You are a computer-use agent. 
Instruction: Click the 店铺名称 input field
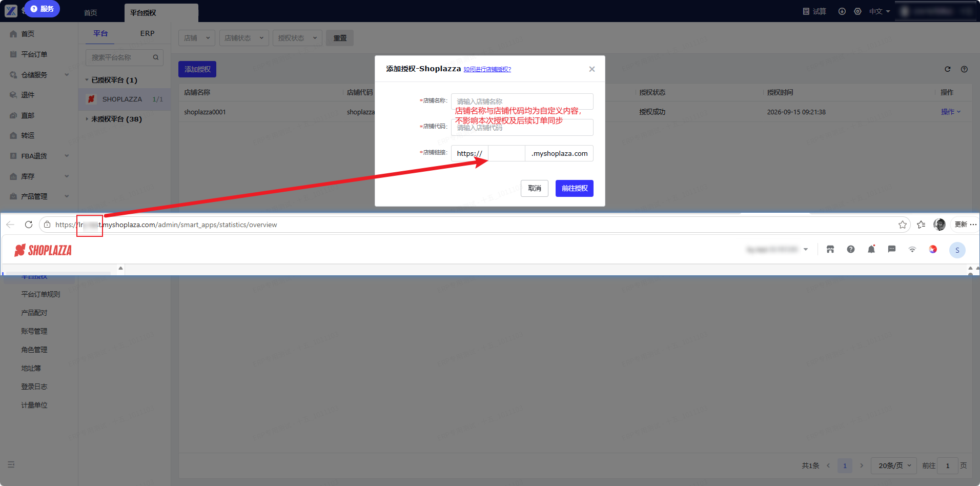(x=522, y=102)
